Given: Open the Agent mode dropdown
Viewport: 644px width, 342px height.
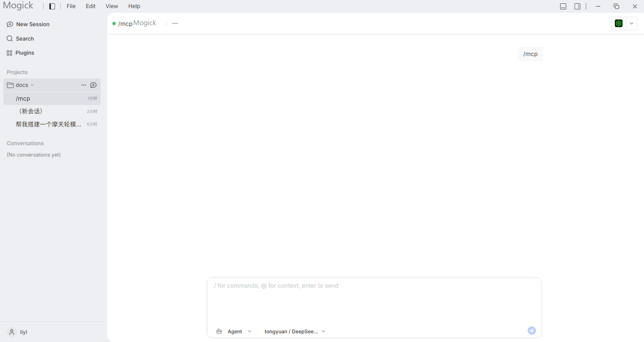Looking at the screenshot, I should (x=239, y=331).
